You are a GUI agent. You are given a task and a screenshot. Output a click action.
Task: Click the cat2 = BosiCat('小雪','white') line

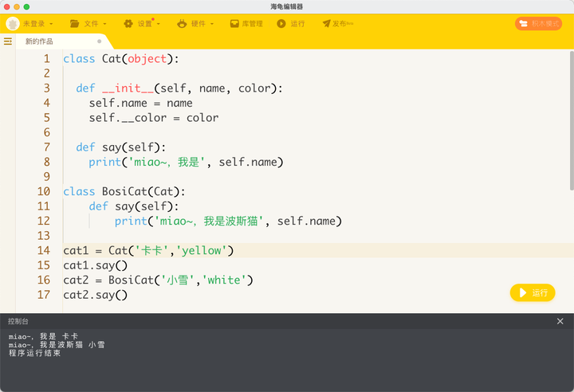pos(158,280)
